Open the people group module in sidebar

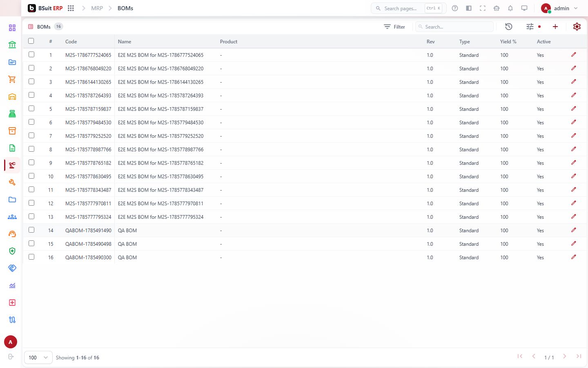click(x=12, y=217)
